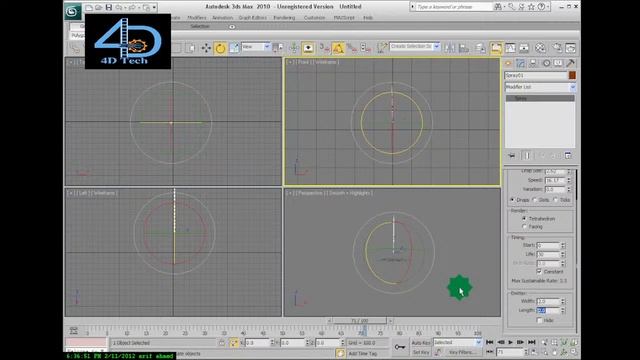Click the Set Key button
640x360 pixels.
(421, 352)
